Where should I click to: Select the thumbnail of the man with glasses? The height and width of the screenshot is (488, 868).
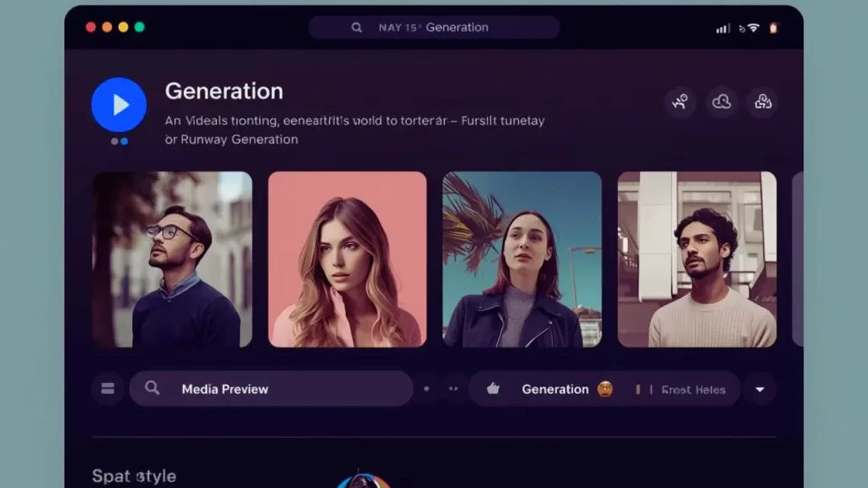click(172, 259)
